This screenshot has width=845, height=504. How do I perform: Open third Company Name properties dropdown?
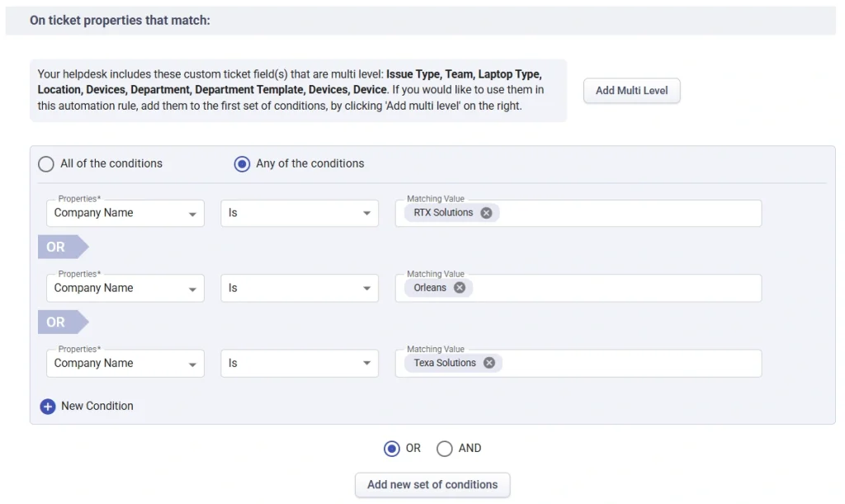(125, 363)
